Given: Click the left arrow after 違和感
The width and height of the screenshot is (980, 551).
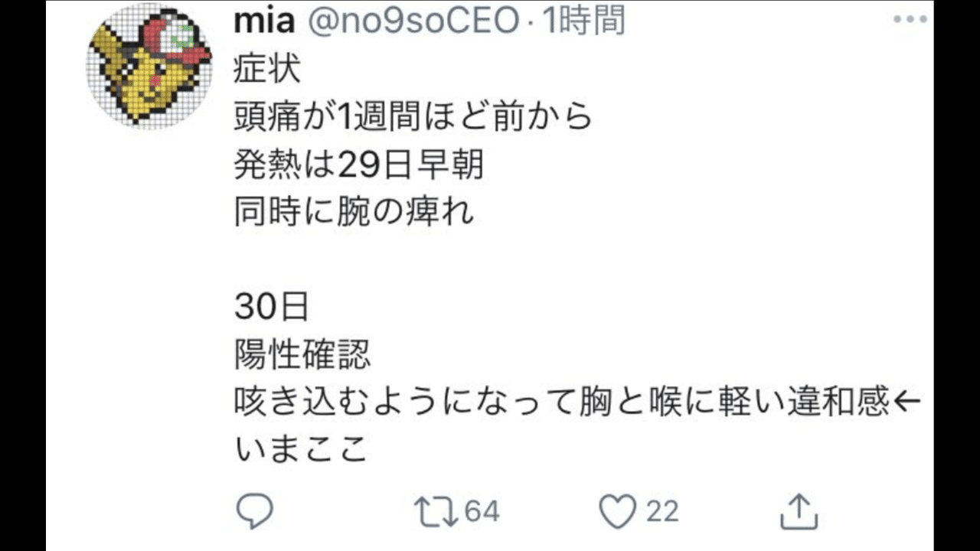Looking at the screenshot, I should [907, 402].
